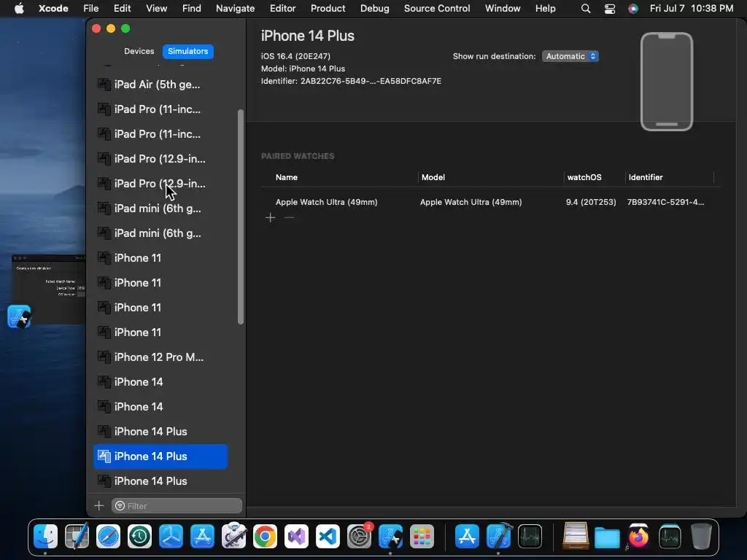Open the Source Control menu

pos(437,8)
